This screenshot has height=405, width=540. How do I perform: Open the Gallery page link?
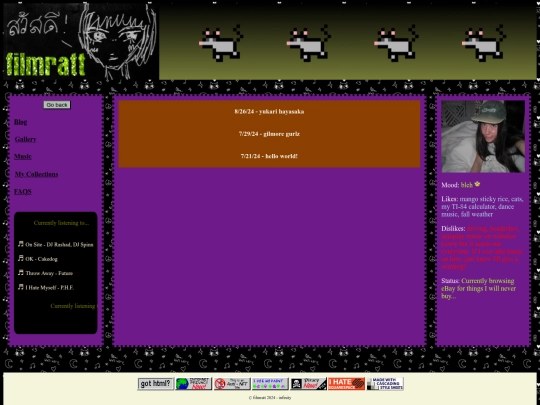(25, 139)
